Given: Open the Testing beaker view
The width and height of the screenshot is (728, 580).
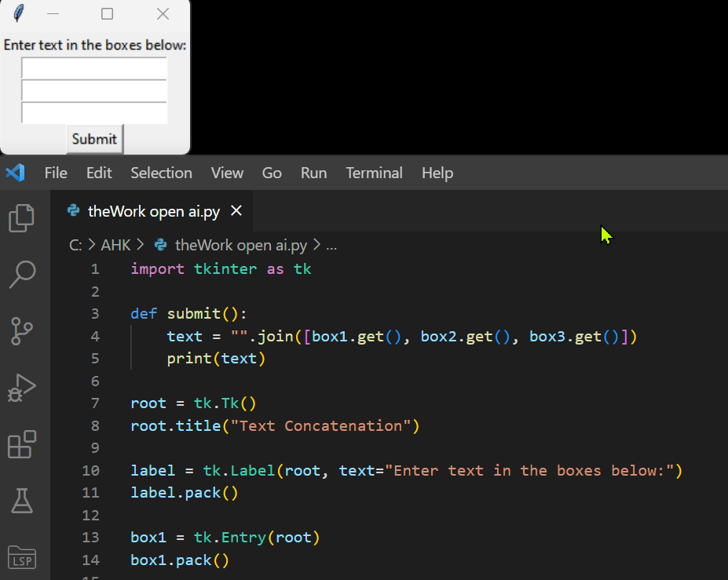Looking at the screenshot, I should pyautogui.click(x=22, y=501).
